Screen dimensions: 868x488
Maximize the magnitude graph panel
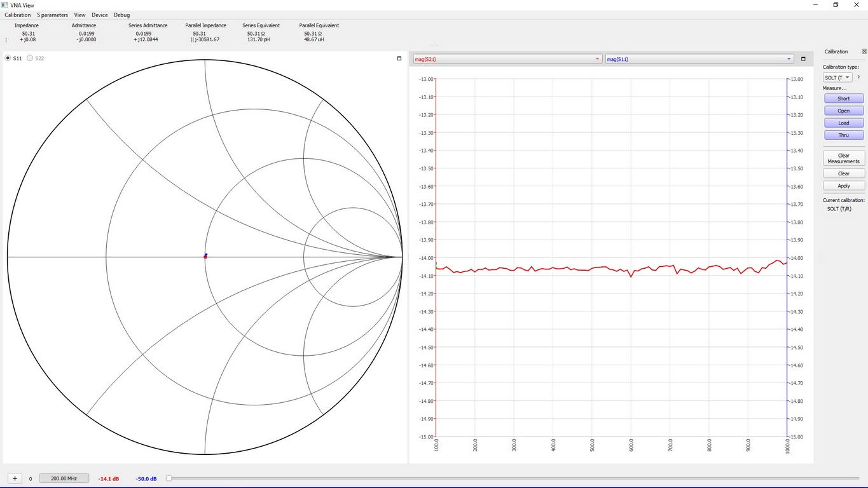point(803,59)
